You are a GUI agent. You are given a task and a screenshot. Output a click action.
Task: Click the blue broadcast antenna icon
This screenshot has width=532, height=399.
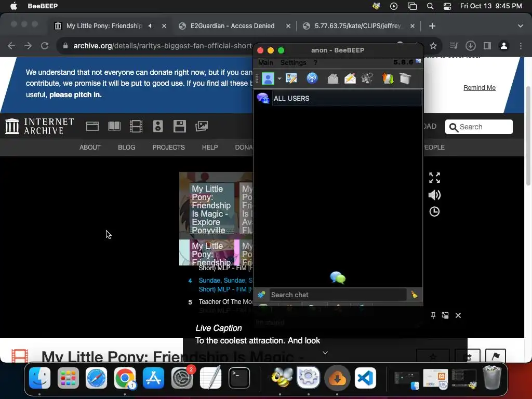pyautogui.click(x=312, y=78)
